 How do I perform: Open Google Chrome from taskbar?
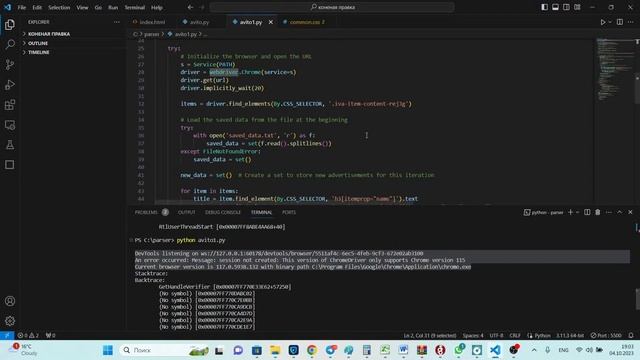click(x=312, y=350)
